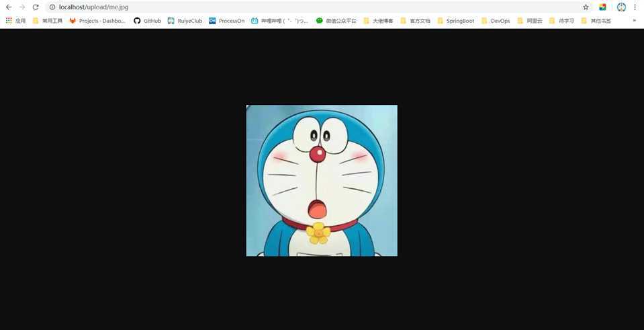Screen dimensions: 644x330
Task: Go back to the previous page
Action: click(x=9, y=7)
